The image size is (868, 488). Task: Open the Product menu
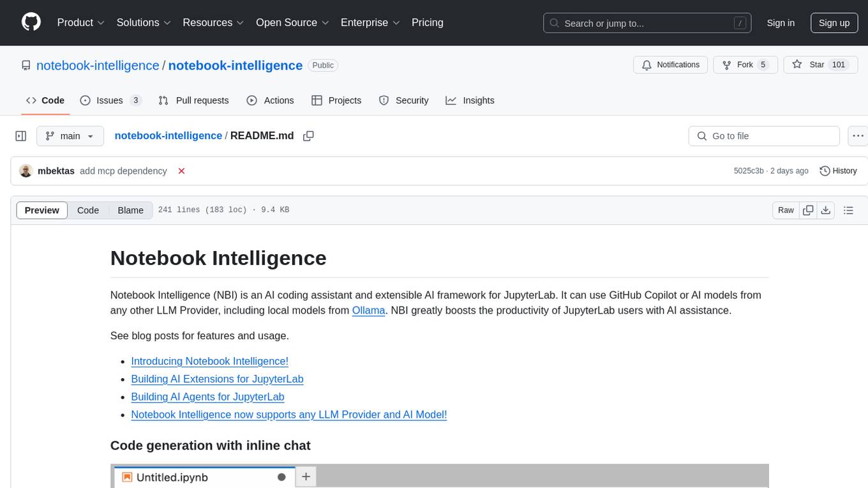tap(81, 22)
